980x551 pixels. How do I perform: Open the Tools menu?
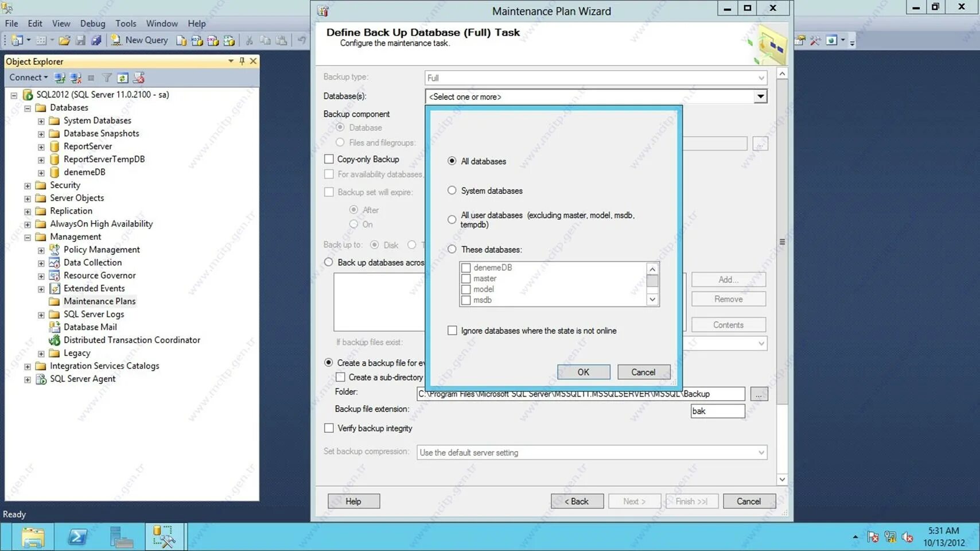coord(126,24)
